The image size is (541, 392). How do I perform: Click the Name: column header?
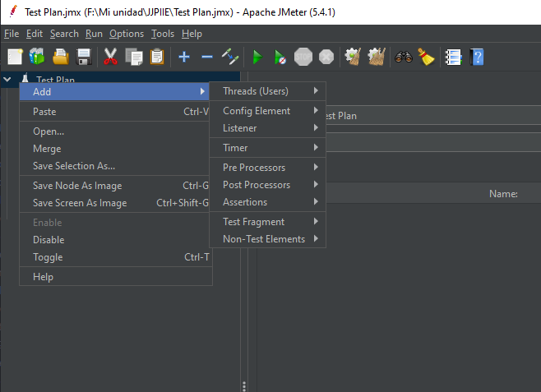tap(503, 194)
